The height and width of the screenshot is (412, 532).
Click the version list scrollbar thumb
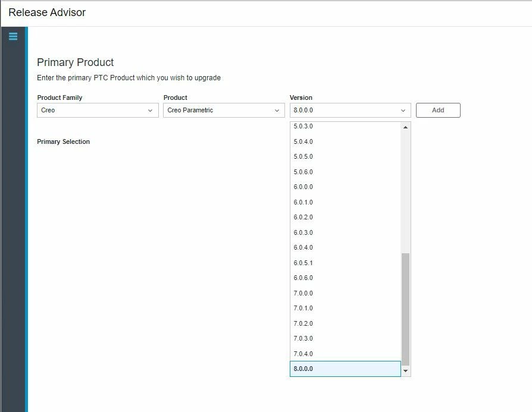tap(405, 309)
